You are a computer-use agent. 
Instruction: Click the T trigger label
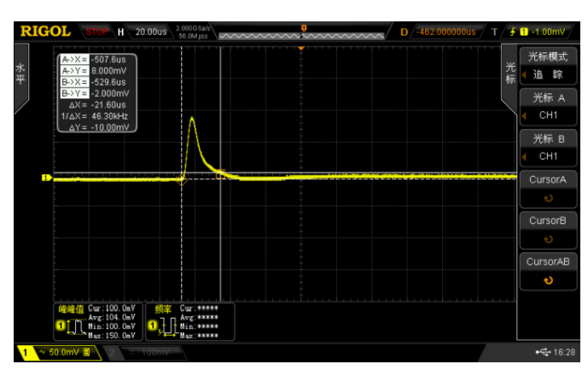(494, 32)
